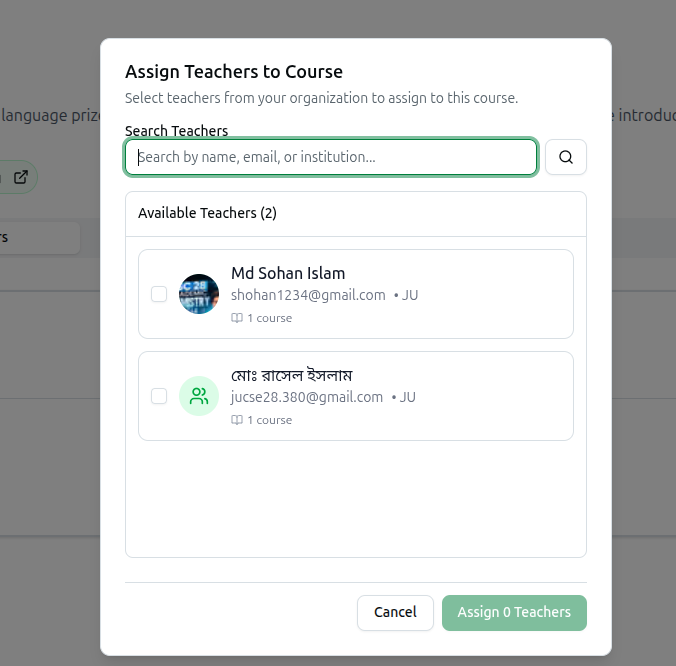Viewport: 676px width, 666px height.
Task: Click Md Sohan Islam's profile photo
Action: [199, 294]
